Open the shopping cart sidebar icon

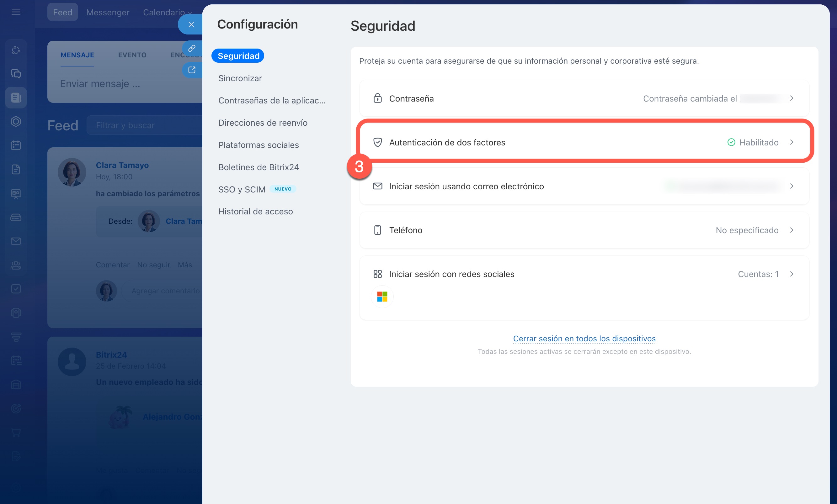[x=16, y=433]
